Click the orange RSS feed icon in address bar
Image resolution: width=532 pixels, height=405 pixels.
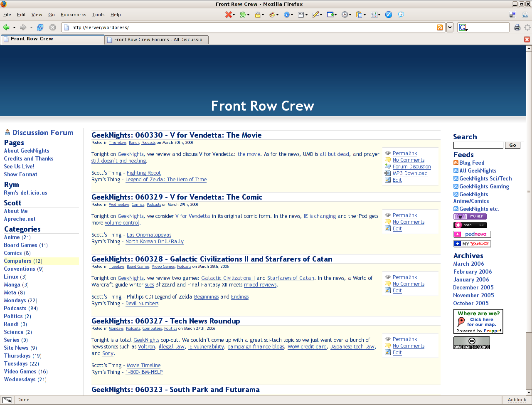pos(440,27)
